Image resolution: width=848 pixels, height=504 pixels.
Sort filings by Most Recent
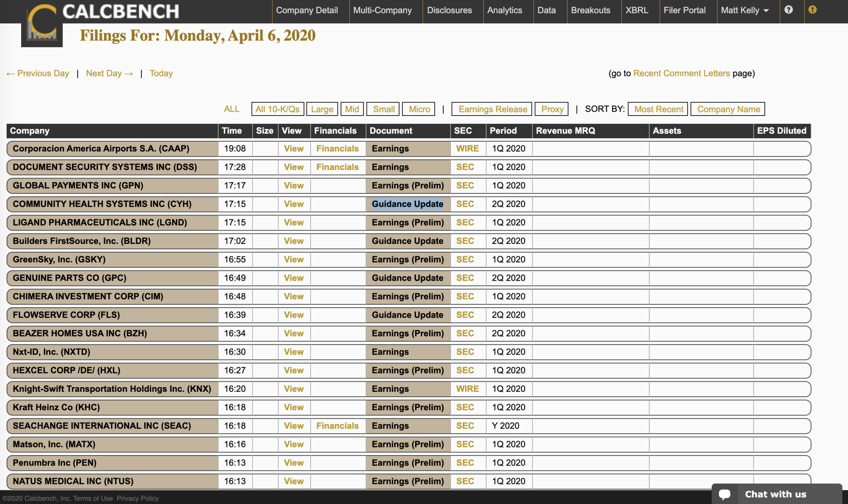[658, 109]
